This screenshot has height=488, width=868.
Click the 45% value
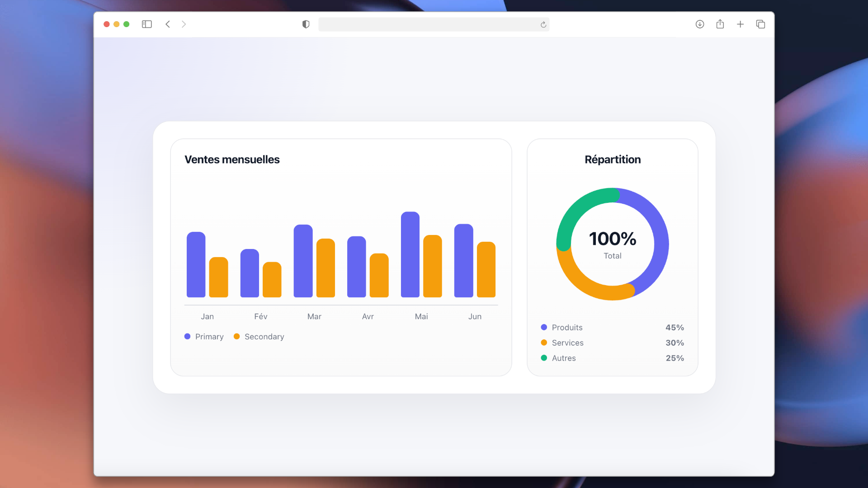tap(675, 328)
